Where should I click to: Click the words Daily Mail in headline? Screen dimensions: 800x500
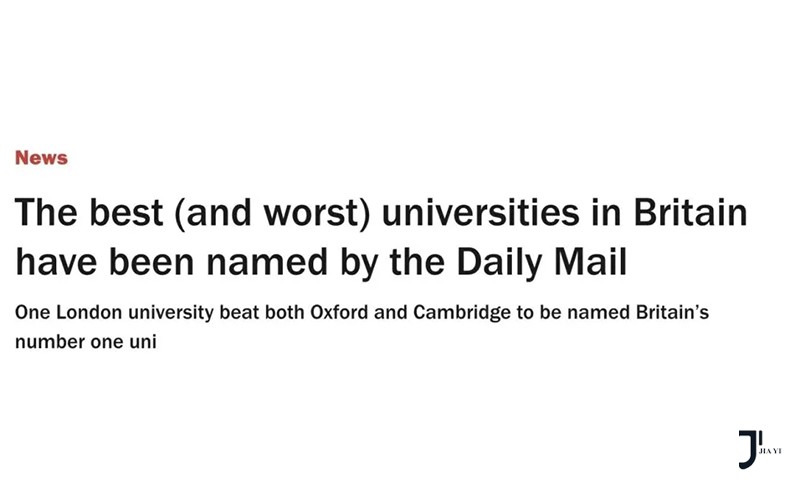[x=541, y=262]
